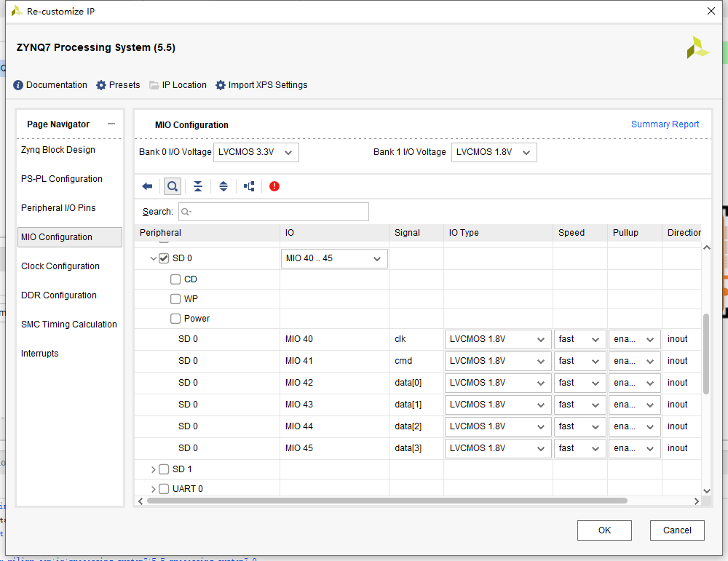Select MIO Configuration in Page Navigator

coord(70,237)
